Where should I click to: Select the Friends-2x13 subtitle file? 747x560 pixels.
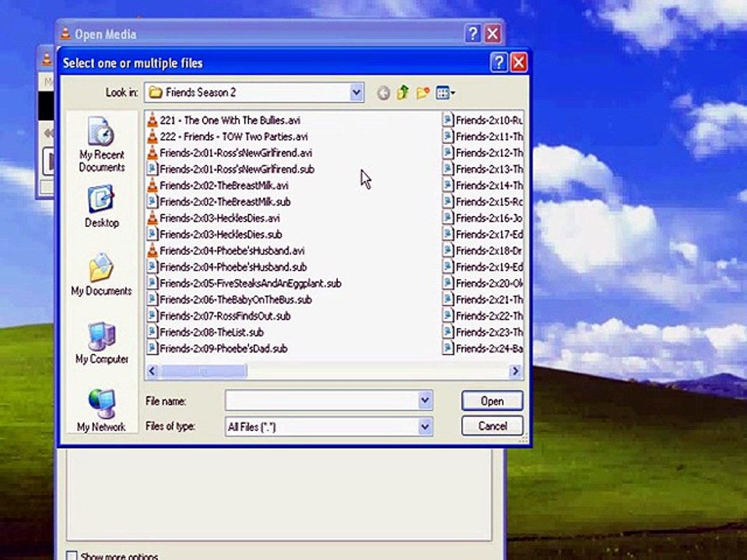(x=482, y=169)
